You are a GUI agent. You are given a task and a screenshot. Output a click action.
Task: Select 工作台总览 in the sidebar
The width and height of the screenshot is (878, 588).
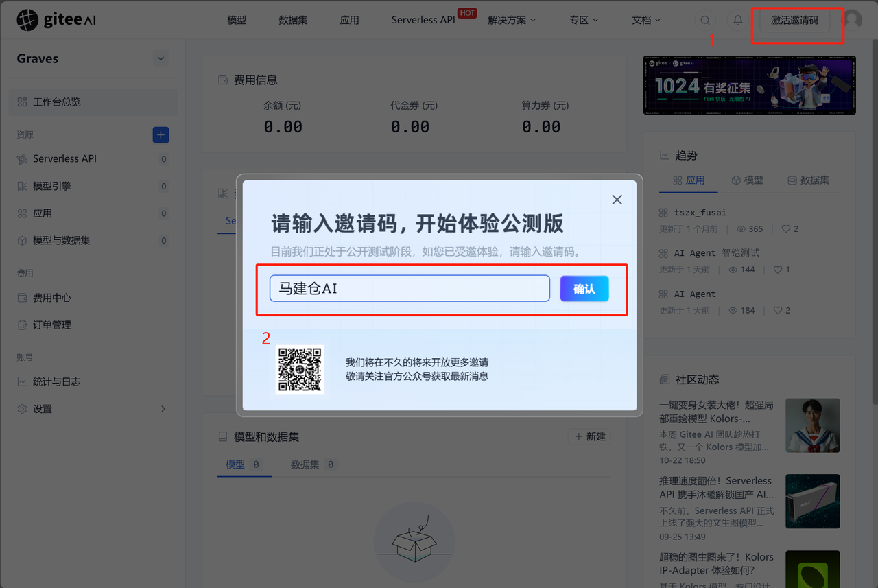click(x=93, y=102)
